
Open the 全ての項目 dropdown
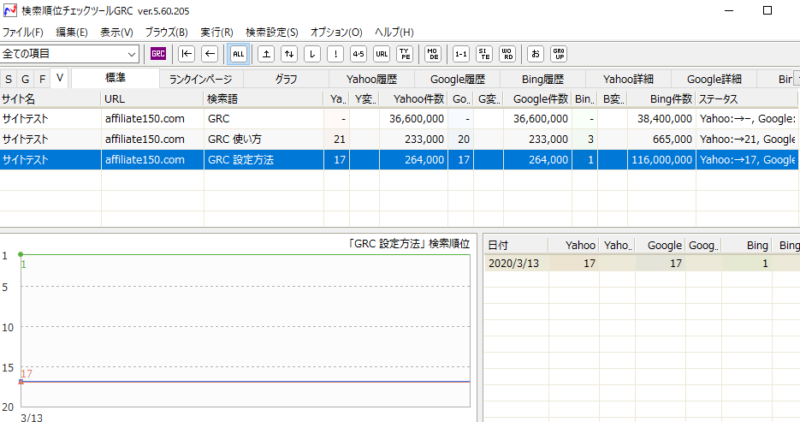[x=69, y=54]
